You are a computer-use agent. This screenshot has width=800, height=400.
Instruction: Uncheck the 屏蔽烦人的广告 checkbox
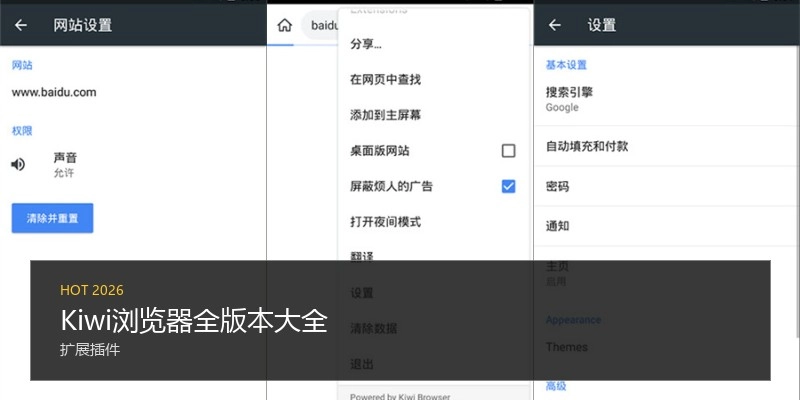(508, 186)
